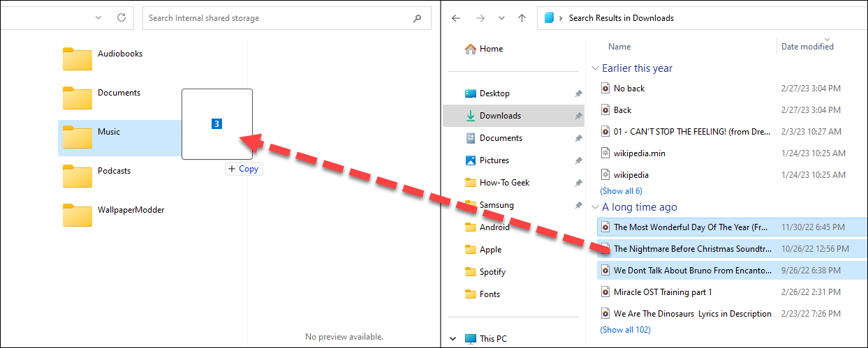The height and width of the screenshot is (348, 868).
Task: Click the Show all 102 link
Action: [x=625, y=330]
